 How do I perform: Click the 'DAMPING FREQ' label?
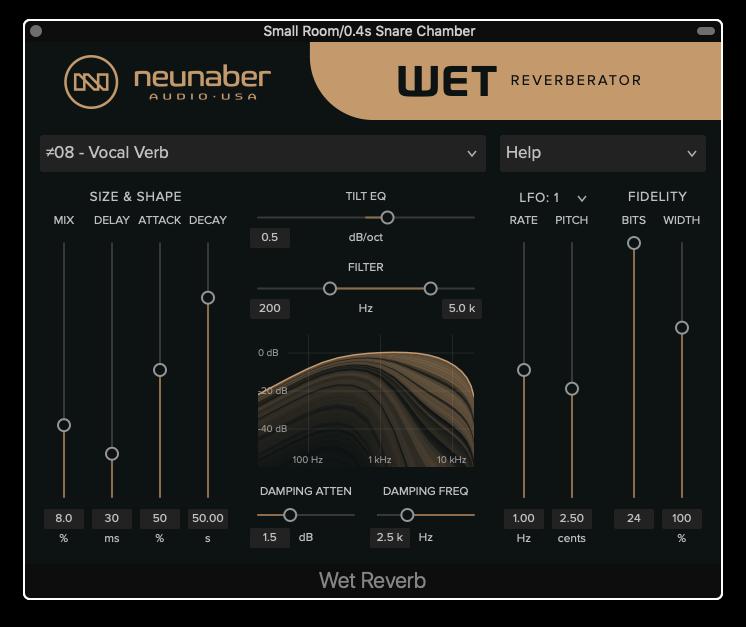426,491
